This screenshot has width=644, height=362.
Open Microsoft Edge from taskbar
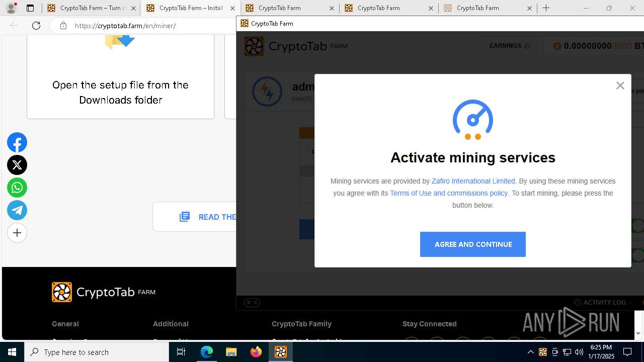(207, 352)
